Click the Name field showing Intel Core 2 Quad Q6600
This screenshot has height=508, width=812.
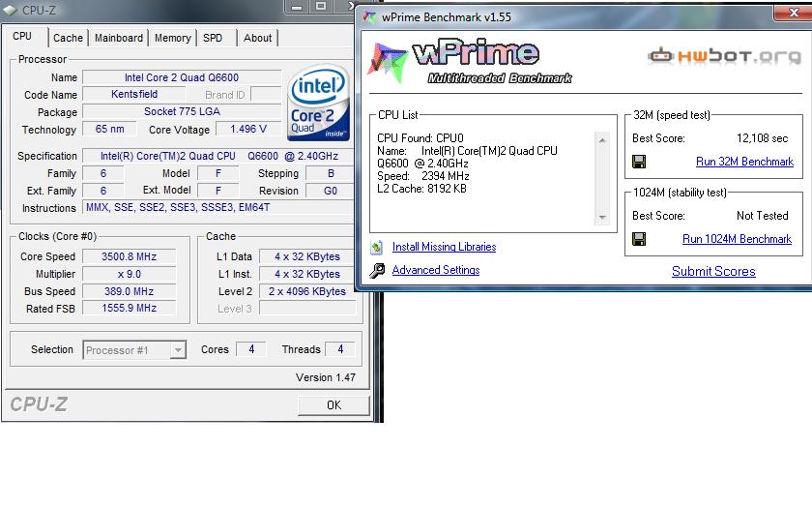(x=182, y=77)
